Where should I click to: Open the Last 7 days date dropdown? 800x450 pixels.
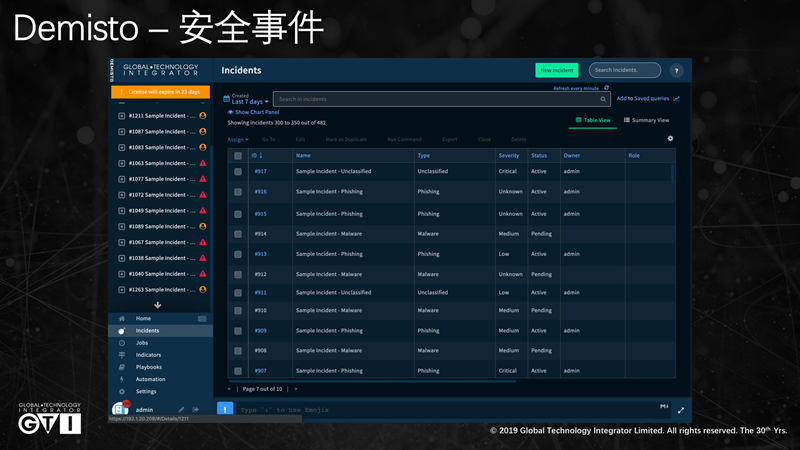(250, 102)
